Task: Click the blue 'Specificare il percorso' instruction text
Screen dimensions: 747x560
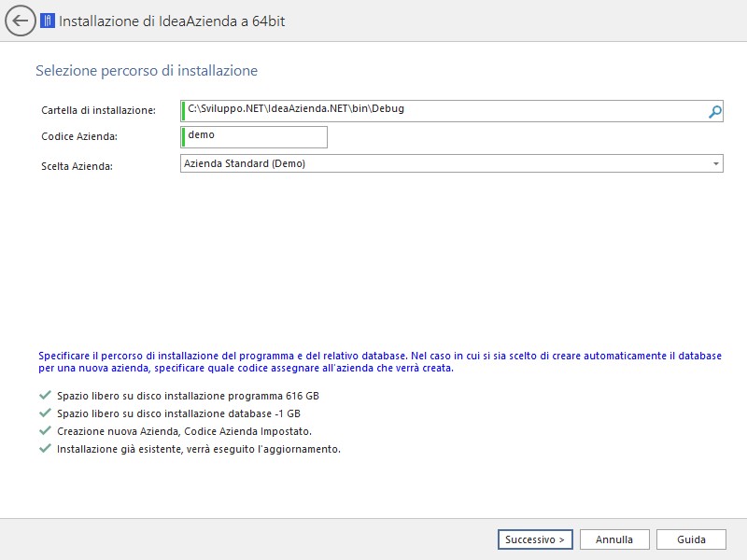Action: [x=380, y=362]
